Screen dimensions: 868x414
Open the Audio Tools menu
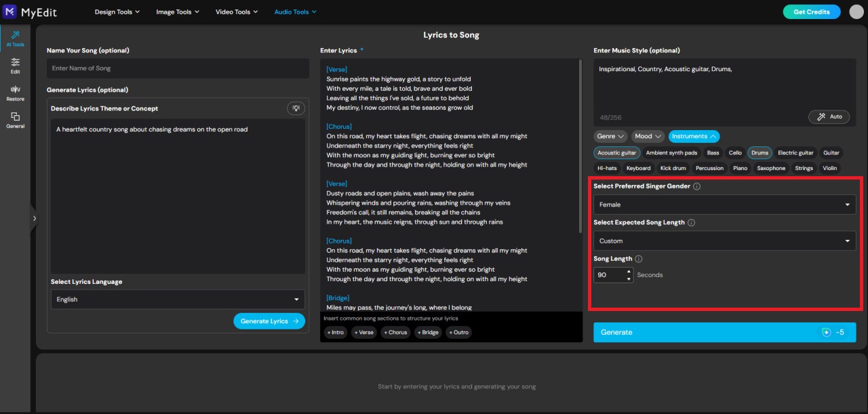pyautogui.click(x=295, y=12)
